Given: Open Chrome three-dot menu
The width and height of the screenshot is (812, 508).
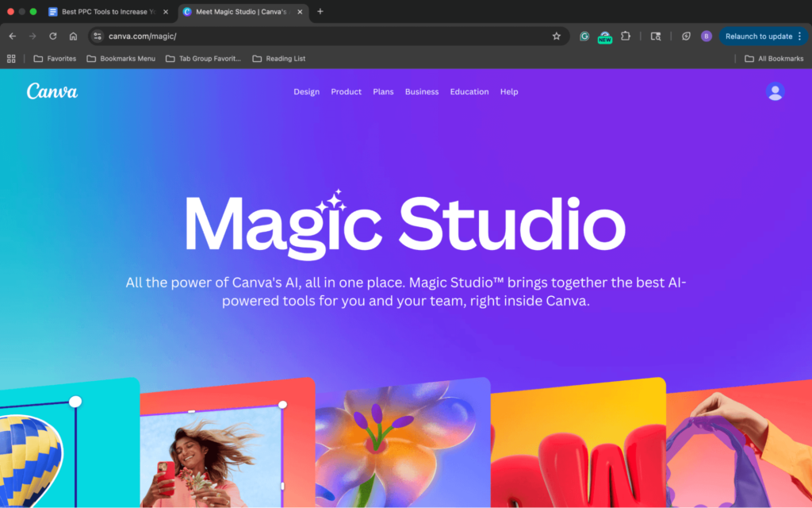Looking at the screenshot, I should [x=799, y=37].
